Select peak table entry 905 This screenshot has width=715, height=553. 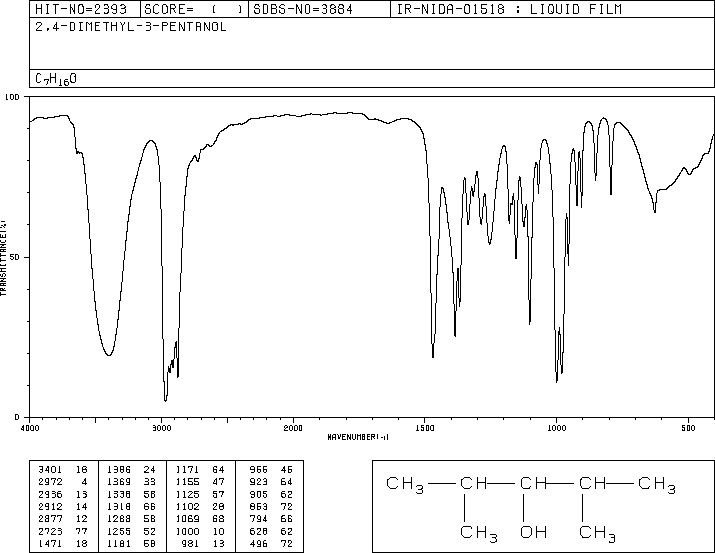click(x=259, y=494)
